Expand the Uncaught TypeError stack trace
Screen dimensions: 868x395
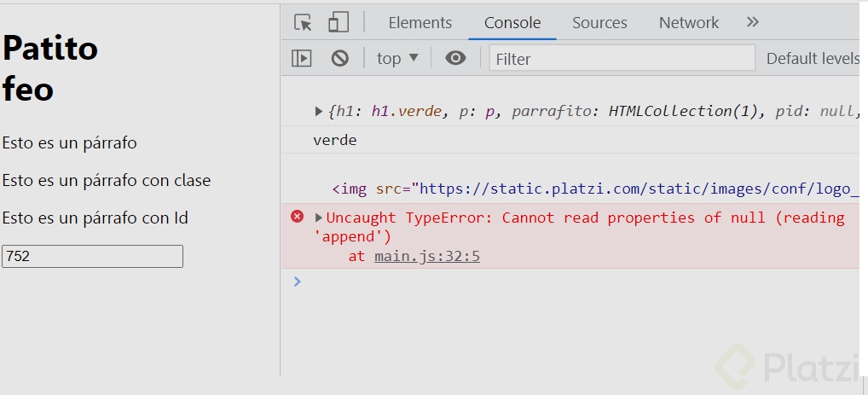319,218
